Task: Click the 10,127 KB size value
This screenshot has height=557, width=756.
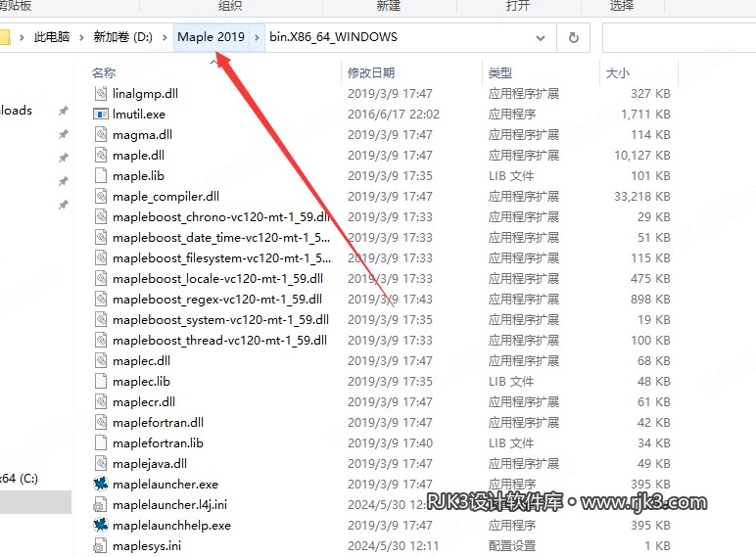Action: coord(642,155)
